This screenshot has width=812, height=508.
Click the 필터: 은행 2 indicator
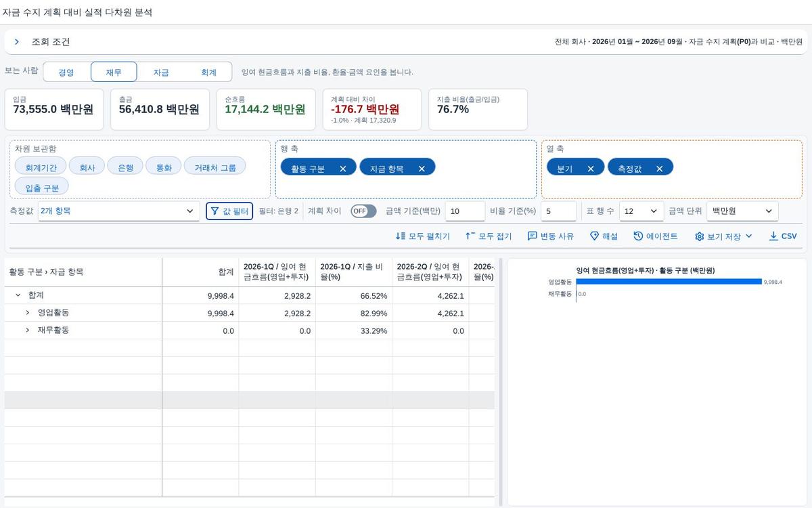[x=279, y=211]
